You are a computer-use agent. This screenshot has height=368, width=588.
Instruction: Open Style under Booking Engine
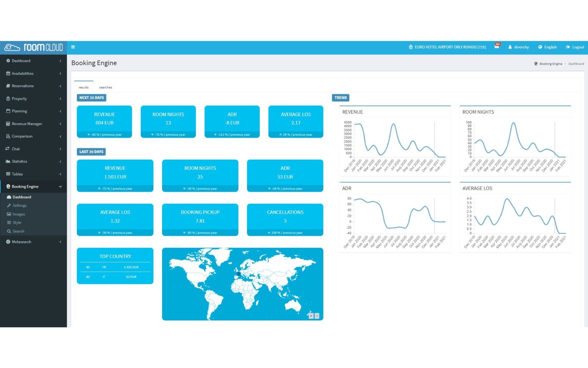tap(17, 223)
